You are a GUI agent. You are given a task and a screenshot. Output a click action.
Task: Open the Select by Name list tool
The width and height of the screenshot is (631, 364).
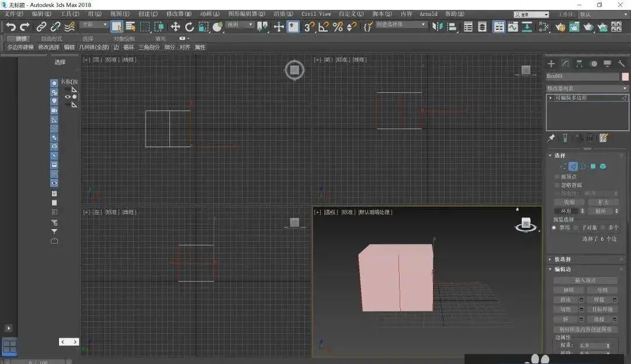(130, 26)
